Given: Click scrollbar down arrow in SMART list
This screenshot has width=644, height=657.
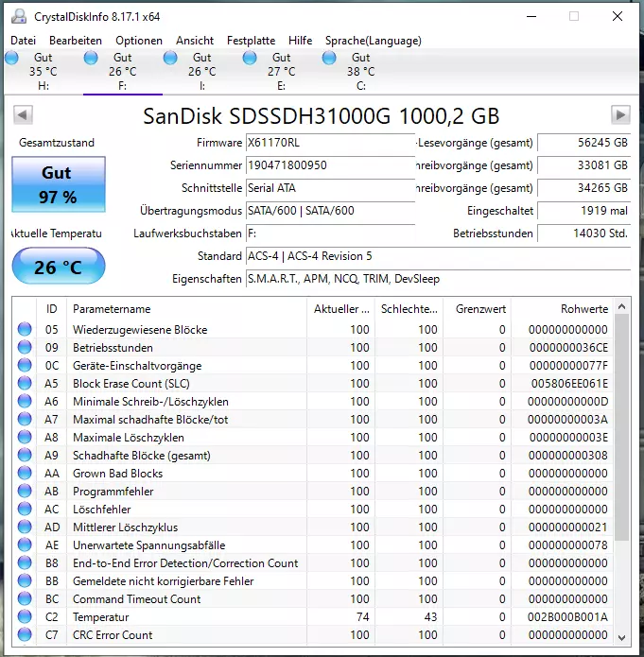Looking at the screenshot, I should pyautogui.click(x=622, y=638).
